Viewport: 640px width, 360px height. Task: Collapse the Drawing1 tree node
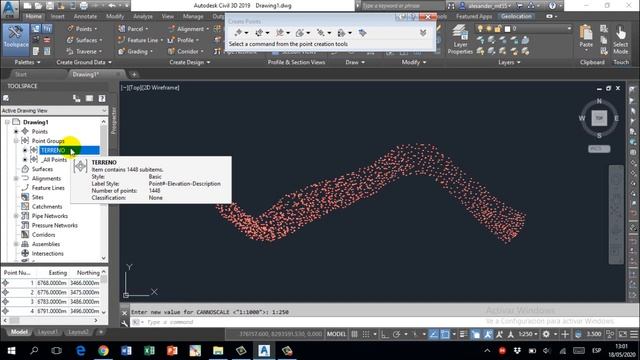click(x=7, y=122)
